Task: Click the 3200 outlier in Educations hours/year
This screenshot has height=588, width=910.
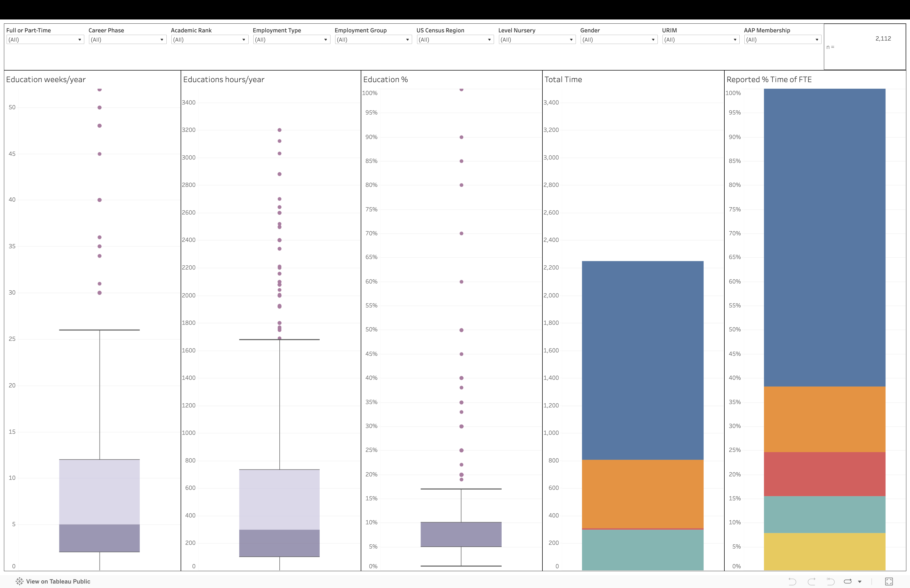Action: point(280,130)
